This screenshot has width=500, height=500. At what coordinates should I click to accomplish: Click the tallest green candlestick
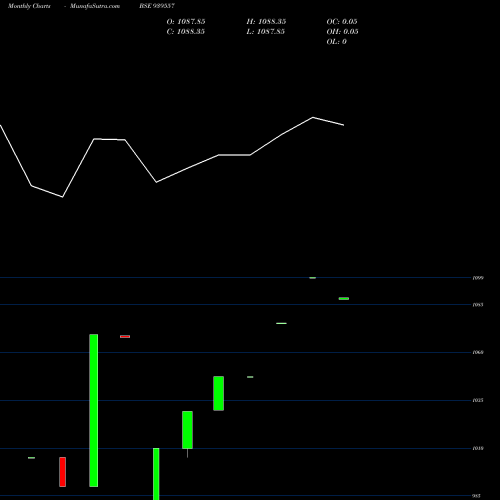(x=94, y=410)
